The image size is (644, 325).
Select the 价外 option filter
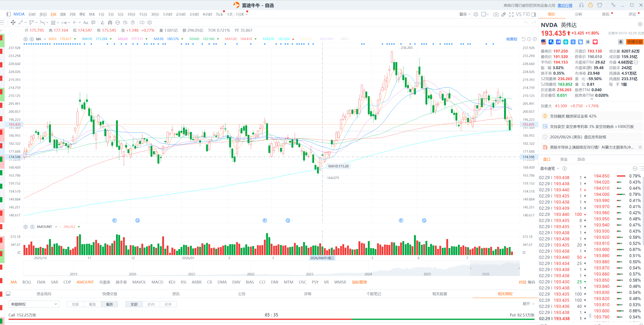(168, 304)
